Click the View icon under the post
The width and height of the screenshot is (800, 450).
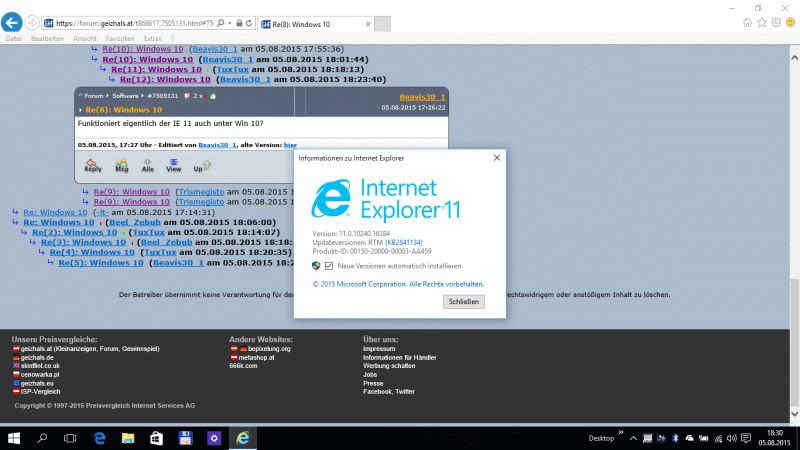click(x=173, y=165)
